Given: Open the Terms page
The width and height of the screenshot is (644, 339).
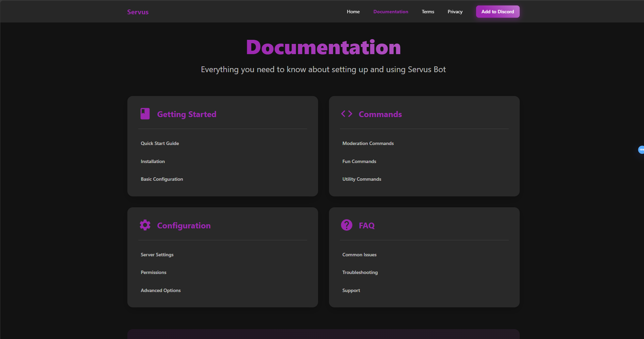Looking at the screenshot, I should click(x=428, y=12).
